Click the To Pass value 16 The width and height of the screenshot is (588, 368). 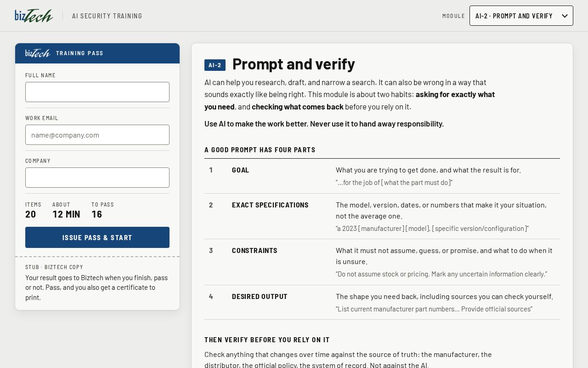[97, 214]
